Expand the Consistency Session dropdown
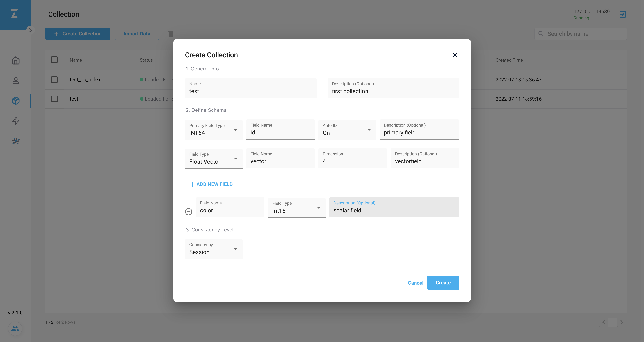Screen dimensions: 644x342 214,249
